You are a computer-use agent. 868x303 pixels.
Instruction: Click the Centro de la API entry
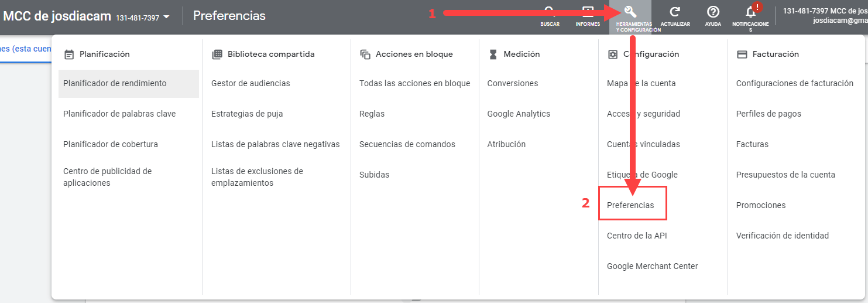click(637, 236)
